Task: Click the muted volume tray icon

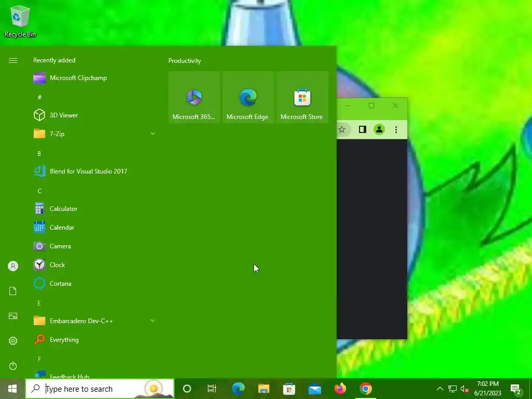Action: [465, 389]
